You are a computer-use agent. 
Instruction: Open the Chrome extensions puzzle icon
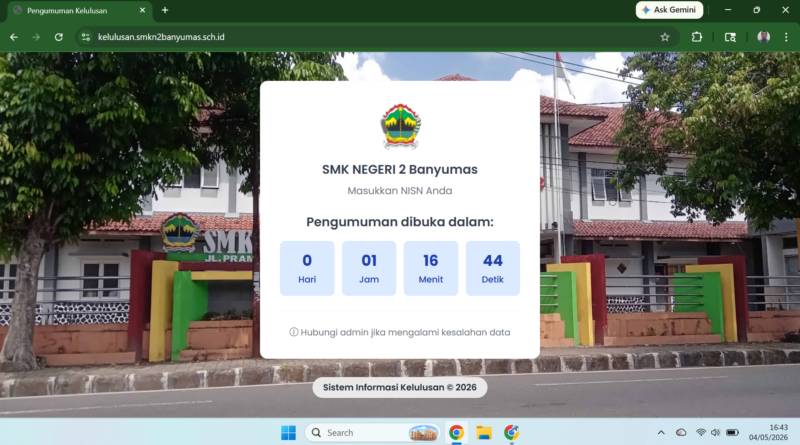tap(697, 37)
